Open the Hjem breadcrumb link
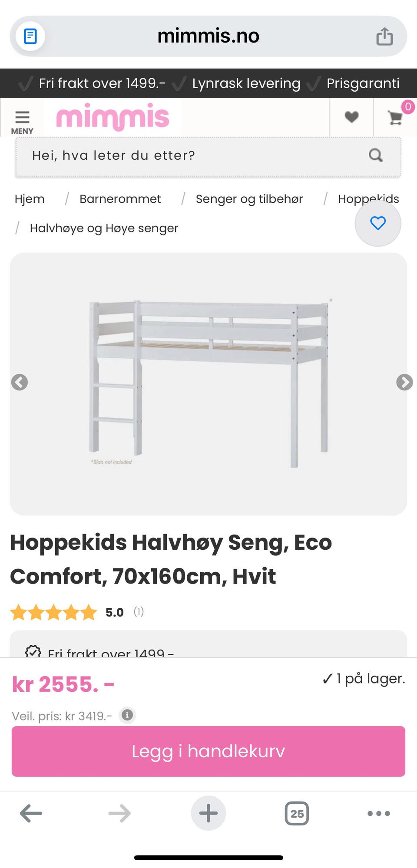This screenshot has width=417, height=868. (x=30, y=199)
